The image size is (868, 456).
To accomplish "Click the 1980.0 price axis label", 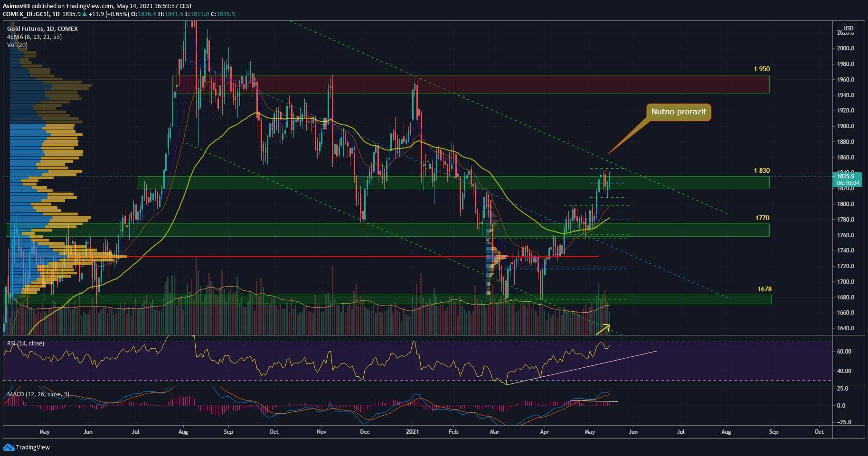I will click(845, 64).
